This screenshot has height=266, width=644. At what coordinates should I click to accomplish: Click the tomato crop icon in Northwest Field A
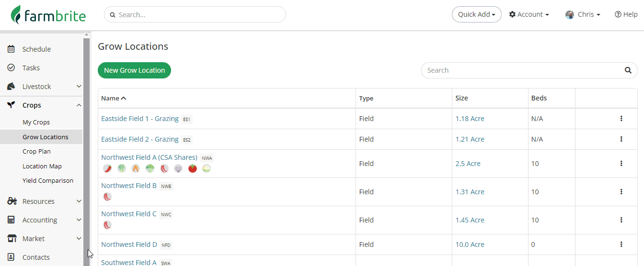point(193,168)
